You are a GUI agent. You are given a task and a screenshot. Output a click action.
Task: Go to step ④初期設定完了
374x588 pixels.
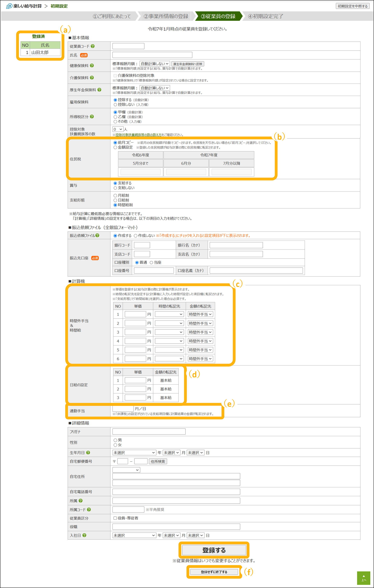(x=265, y=16)
